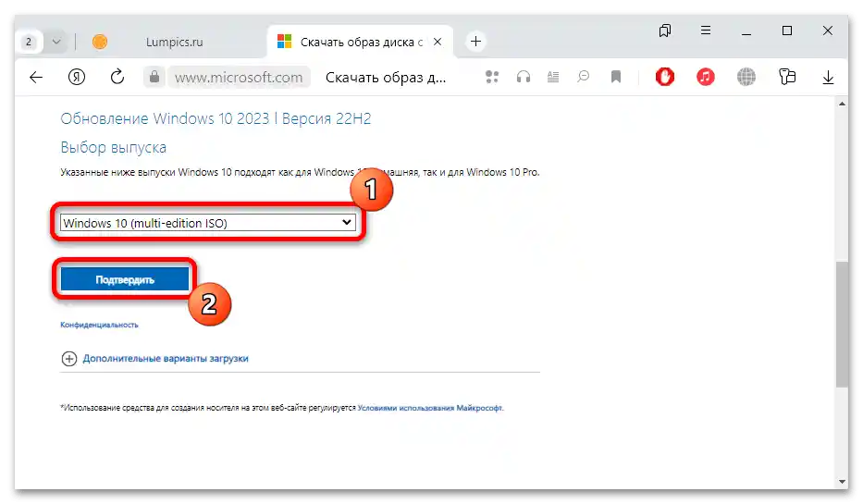Open the 'Конфиденциальность' link
863x504 pixels.
[x=99, y=326]
